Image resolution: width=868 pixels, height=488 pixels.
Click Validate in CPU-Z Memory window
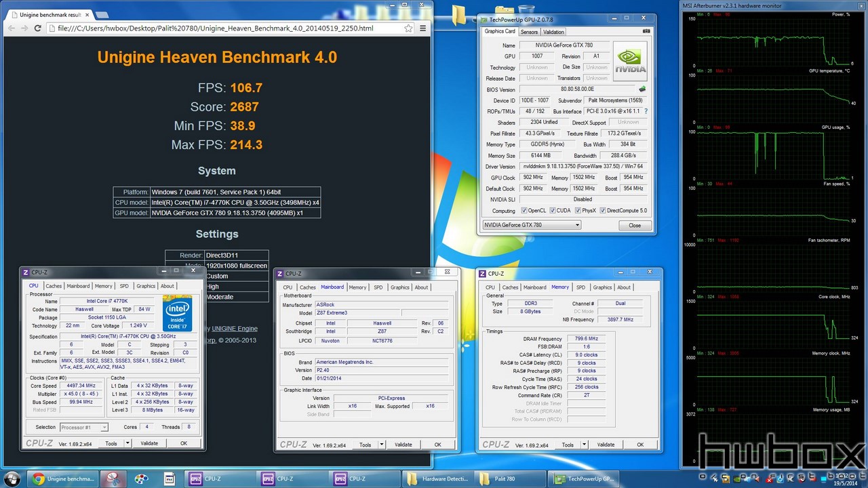(x=606, y=445)
